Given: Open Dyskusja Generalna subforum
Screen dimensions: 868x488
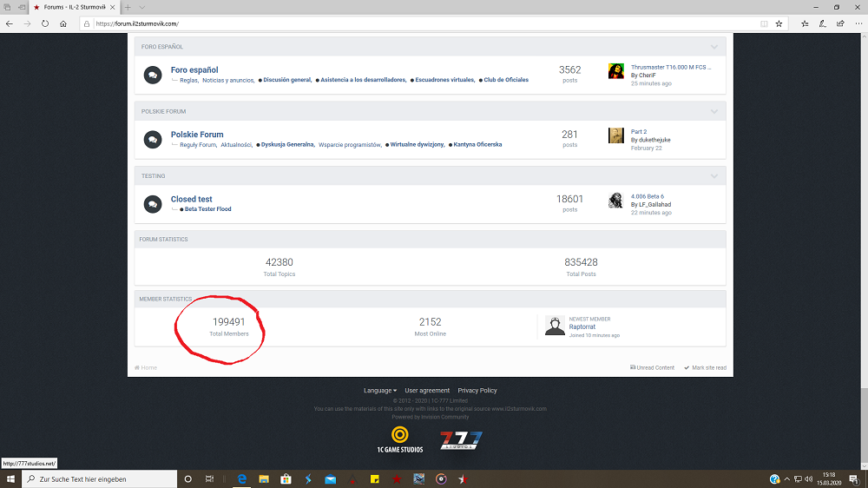Looking at the screenshot, I should [x=288, y=144].
